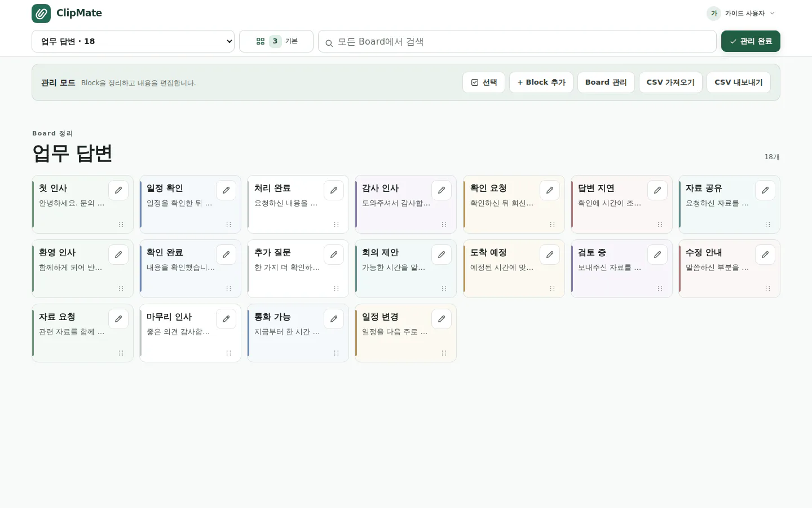Edit the 수정 안내 block
Viewport: 812px width, 508px height.
click(x=765, y=255)
